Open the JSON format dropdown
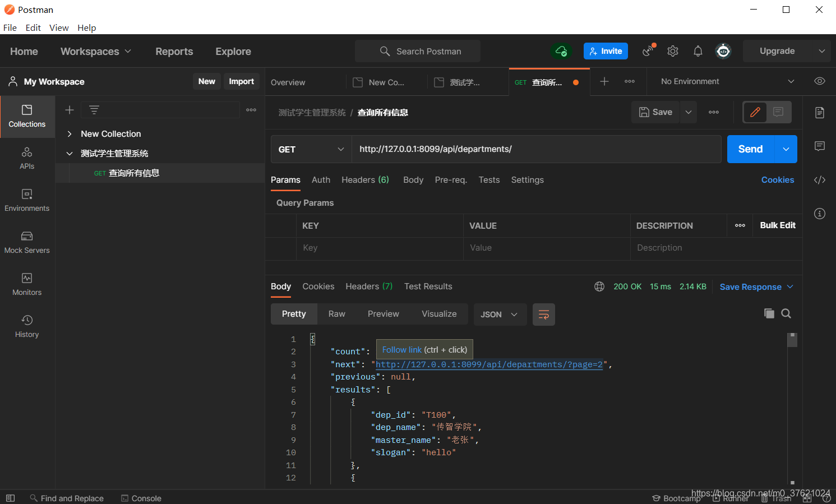 click(500, 315)
